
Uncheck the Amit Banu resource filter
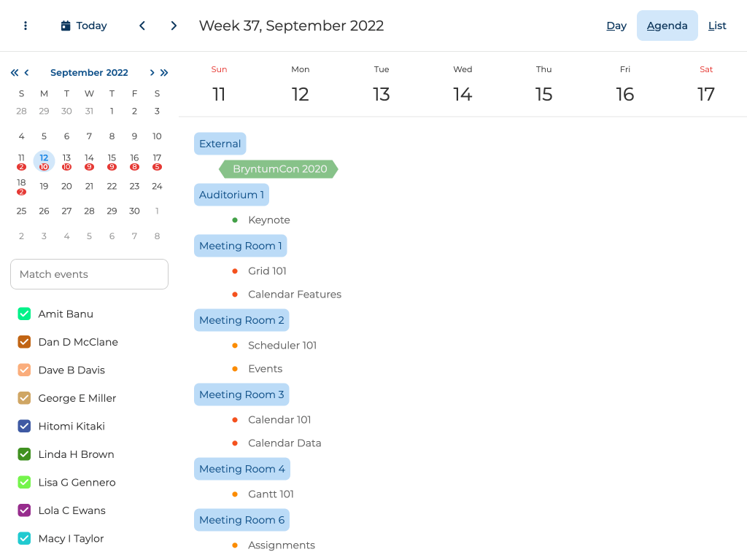[24, 314]
